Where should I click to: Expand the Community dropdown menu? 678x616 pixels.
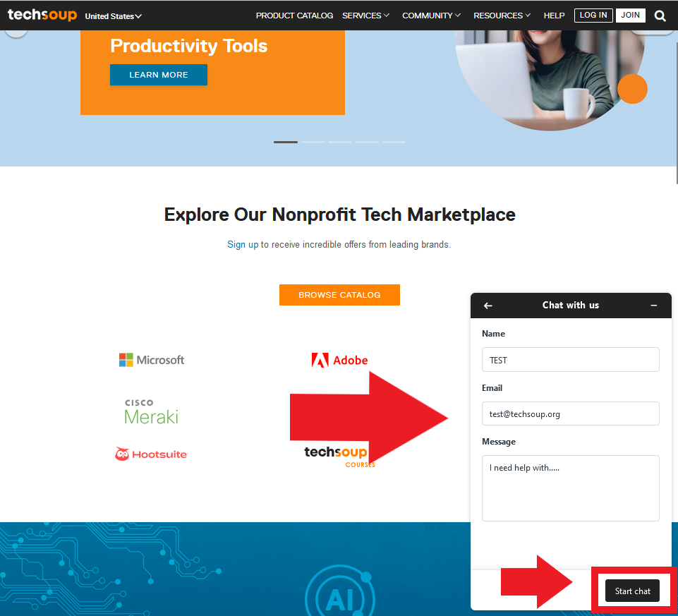click(431, 15)
